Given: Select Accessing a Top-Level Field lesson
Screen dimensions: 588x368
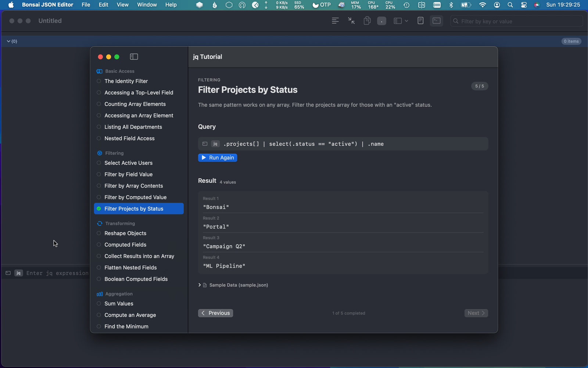Looking at the screenshot, I should point(139,92).
